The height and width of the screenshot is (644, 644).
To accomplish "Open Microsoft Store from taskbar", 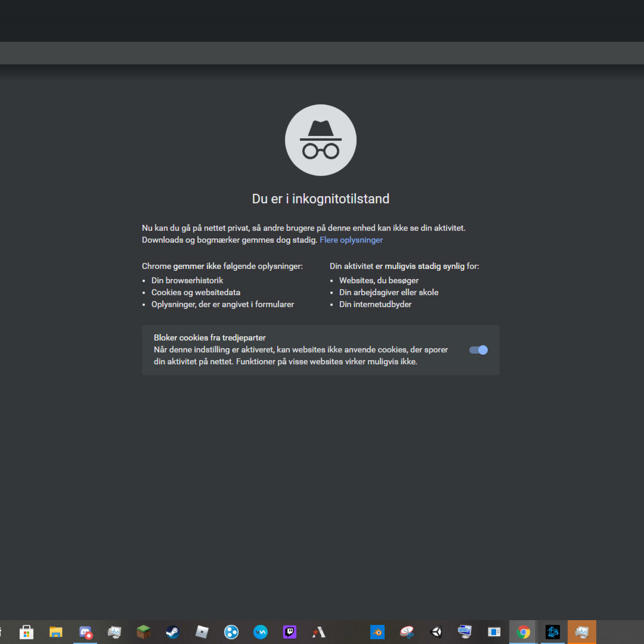I will click(26, 632).
